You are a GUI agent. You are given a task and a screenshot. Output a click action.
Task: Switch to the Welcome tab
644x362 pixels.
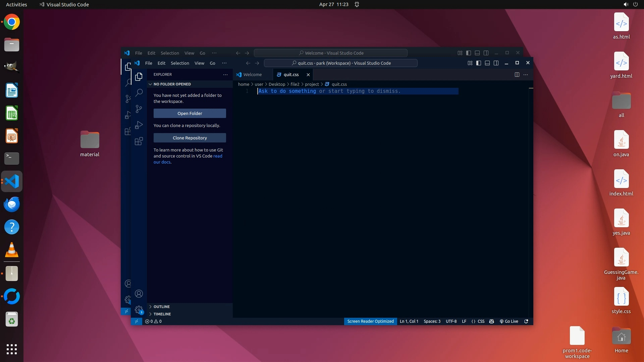click(x=252, y=75)
